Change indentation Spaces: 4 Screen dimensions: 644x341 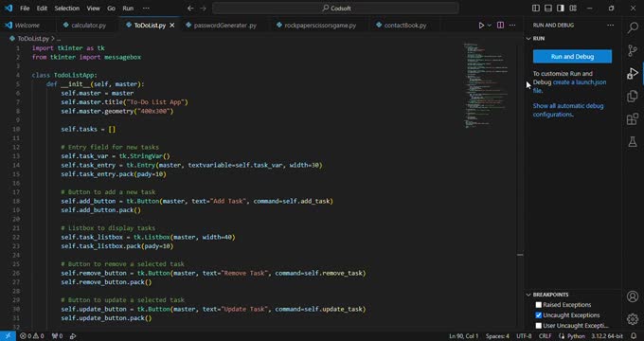(497, 336)
